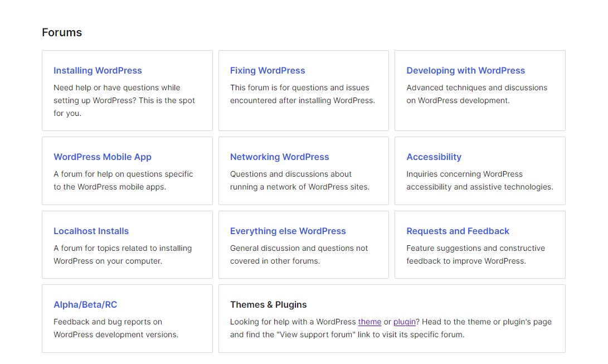The height and width of the screenshot is (364, 608).
Task: Click the 'theme' link in Themes & Plugins
Action: (369, 322)
